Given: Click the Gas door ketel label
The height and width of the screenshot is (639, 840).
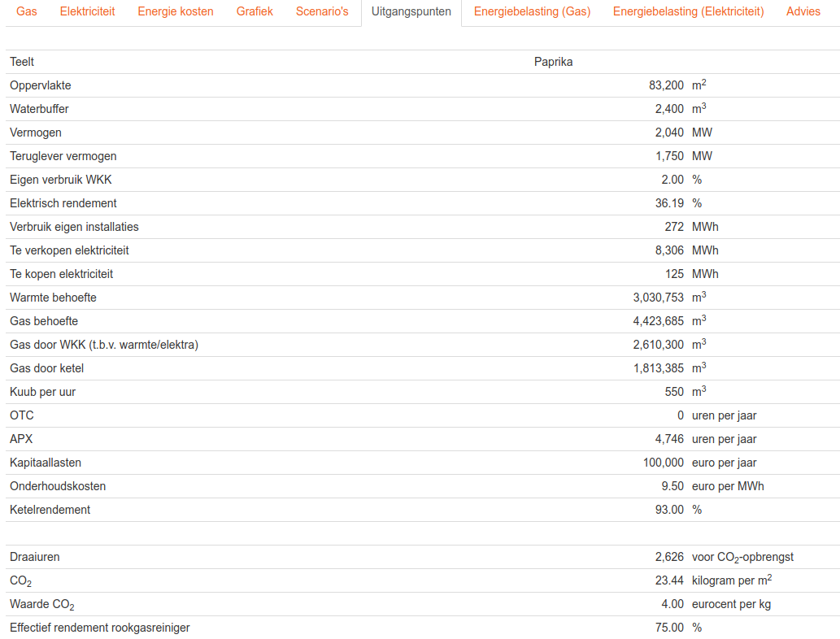Looking at the screenshot, I should (x=46, y=368).
